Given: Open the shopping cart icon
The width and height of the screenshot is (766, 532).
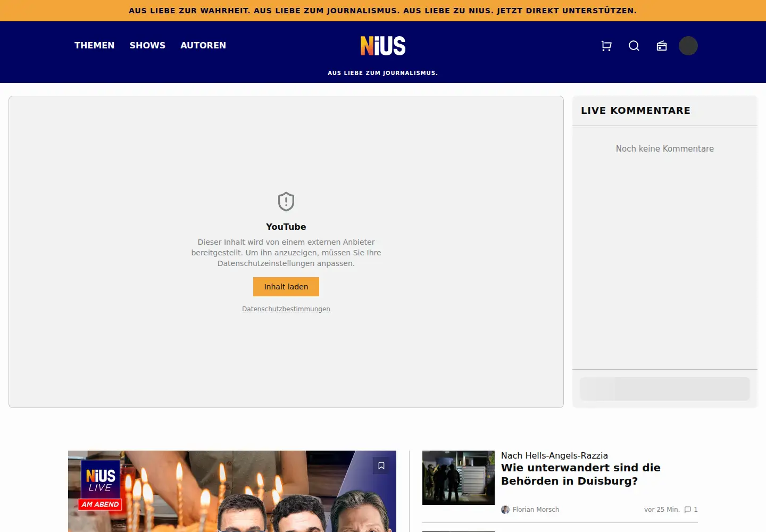Looking at the screenshot, I should (x=606, y=46).
